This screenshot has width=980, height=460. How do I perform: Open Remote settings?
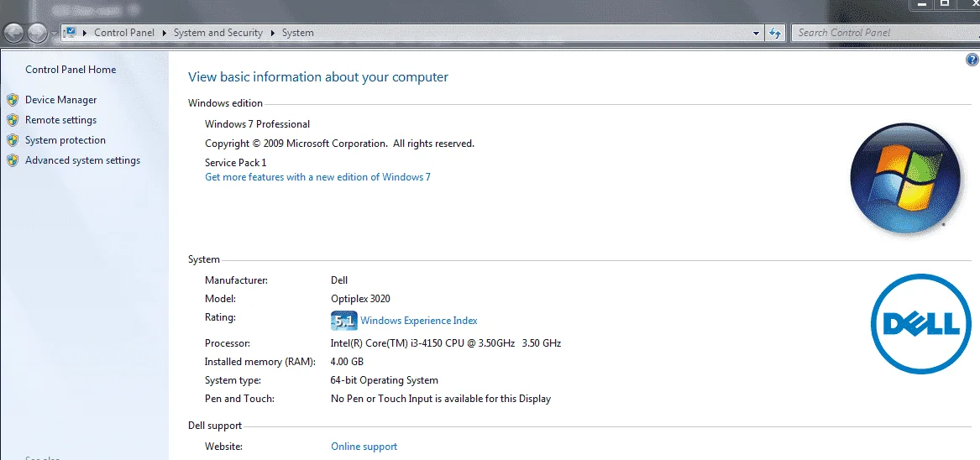point(60,119)
